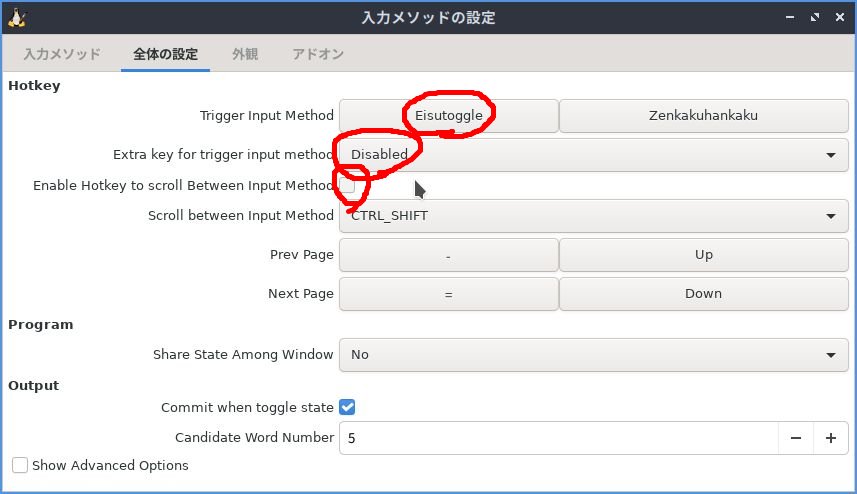Click the Prev Page minus key button

pos(449,255)
